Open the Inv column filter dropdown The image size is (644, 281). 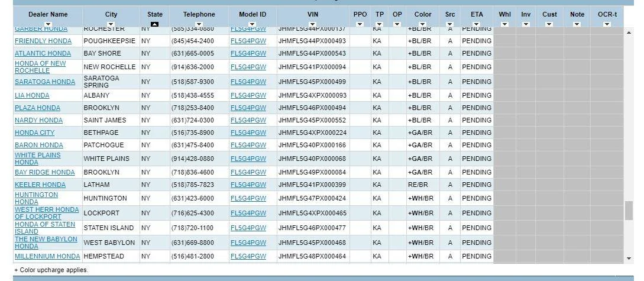(x=526, y=24)
